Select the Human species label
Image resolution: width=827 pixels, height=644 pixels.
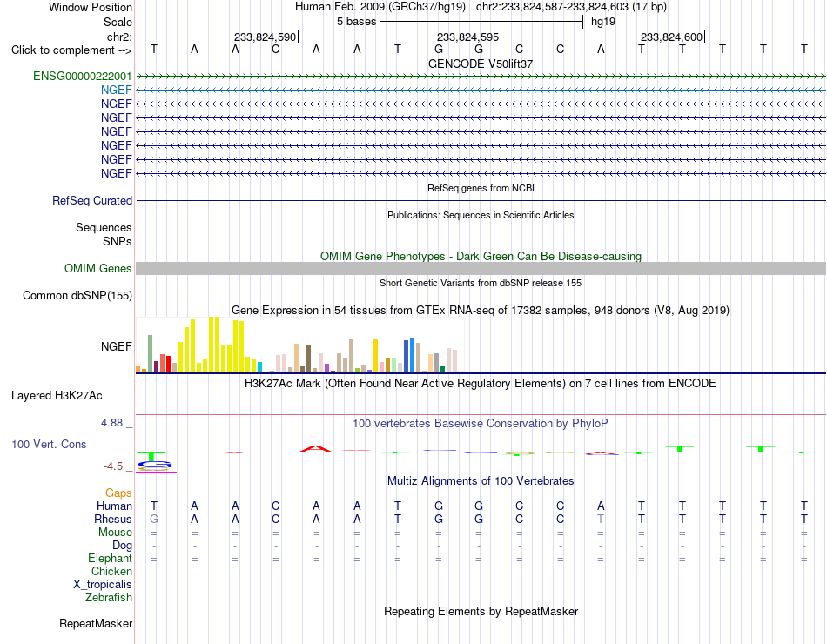(114, 506)
